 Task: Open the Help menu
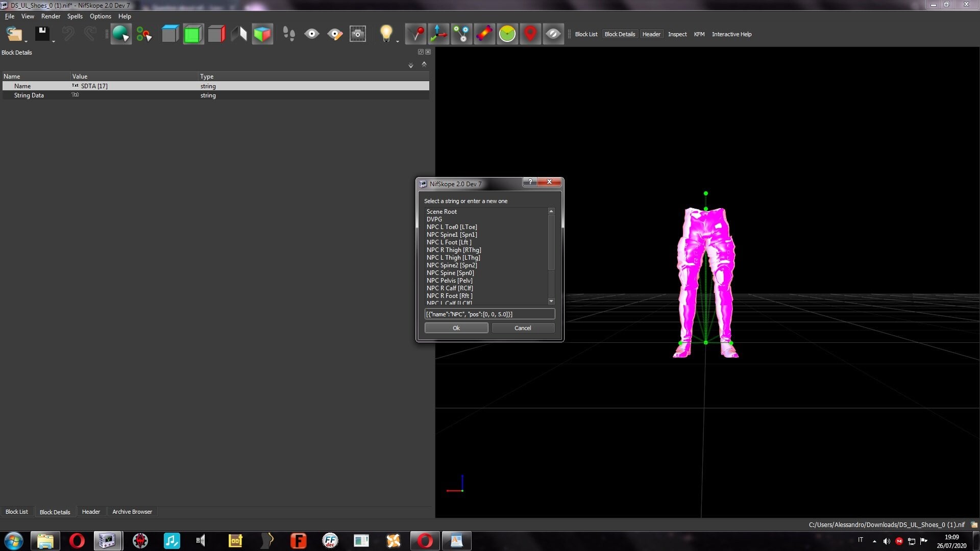pos(125,16)
